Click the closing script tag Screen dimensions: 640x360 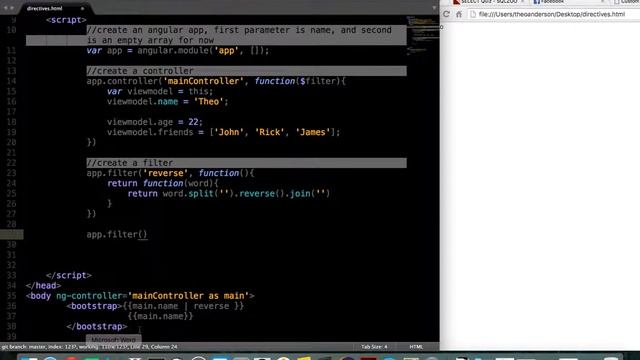(69, 276)
